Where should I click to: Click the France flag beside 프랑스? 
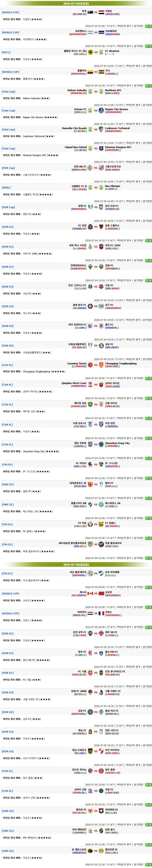[101, 613]
